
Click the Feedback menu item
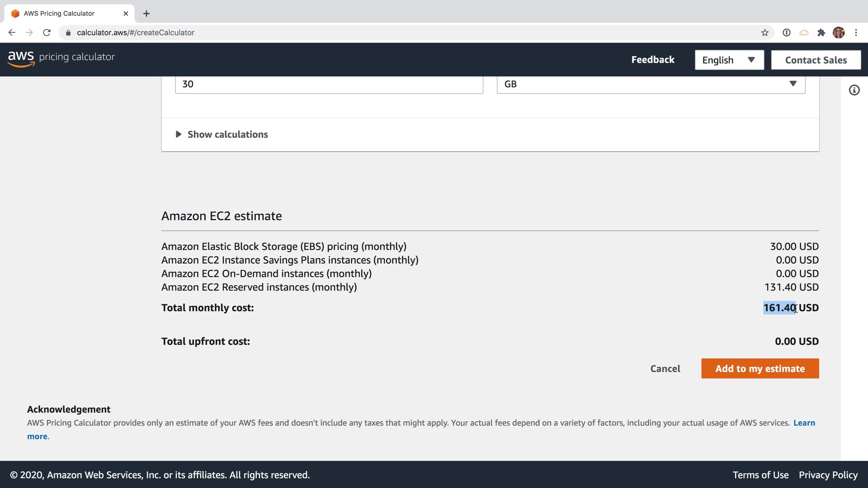(652, 60)
